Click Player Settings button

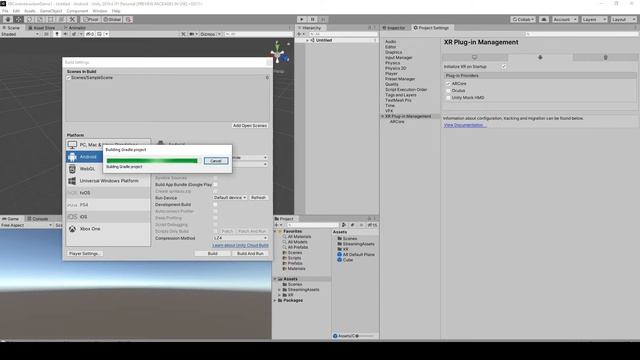(84, 253)
